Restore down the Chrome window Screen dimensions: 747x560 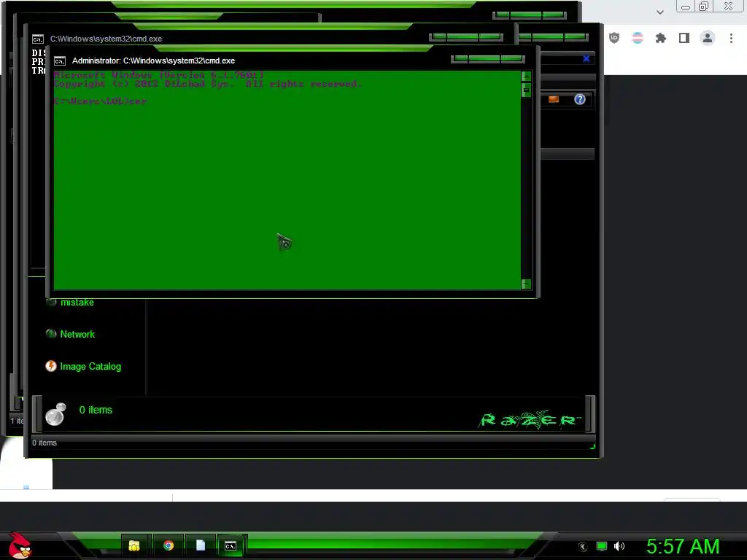point(703,6)
